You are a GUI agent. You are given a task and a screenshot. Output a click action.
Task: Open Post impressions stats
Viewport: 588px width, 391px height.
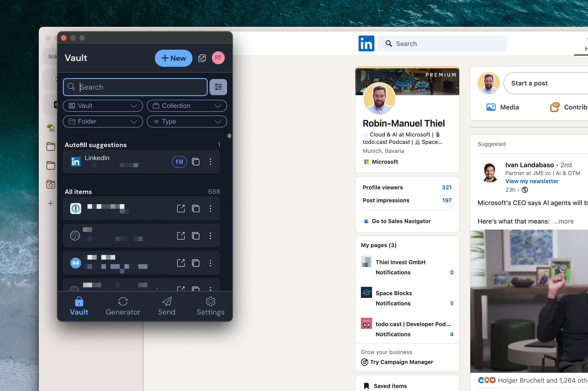click(x=407, y=200)
